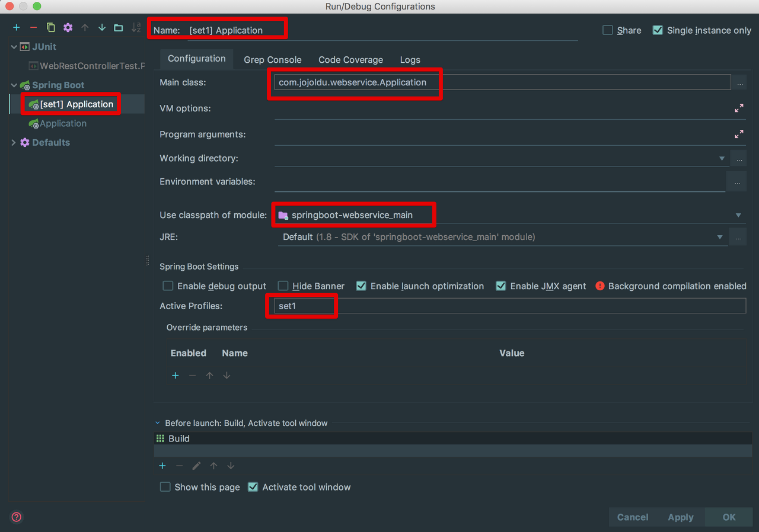Add a new run configuration
Viewport: 759px width, 532px height.
(x=17, y=27)
